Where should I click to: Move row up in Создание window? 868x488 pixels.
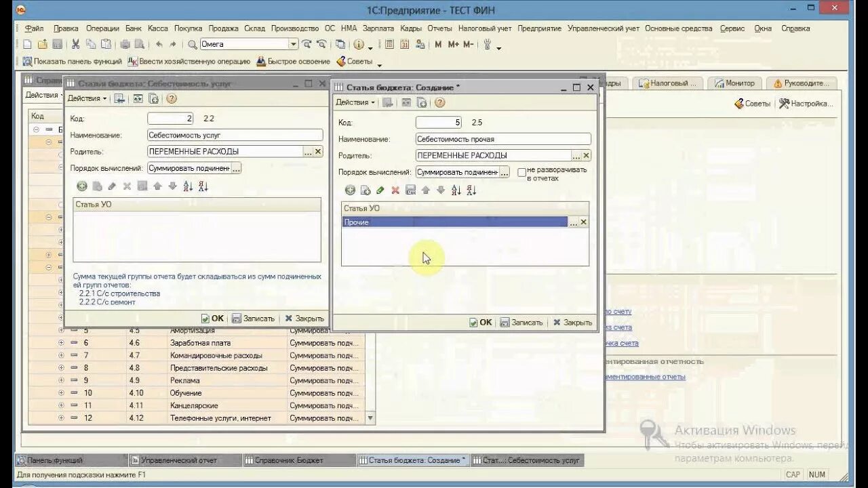(425, 190)
